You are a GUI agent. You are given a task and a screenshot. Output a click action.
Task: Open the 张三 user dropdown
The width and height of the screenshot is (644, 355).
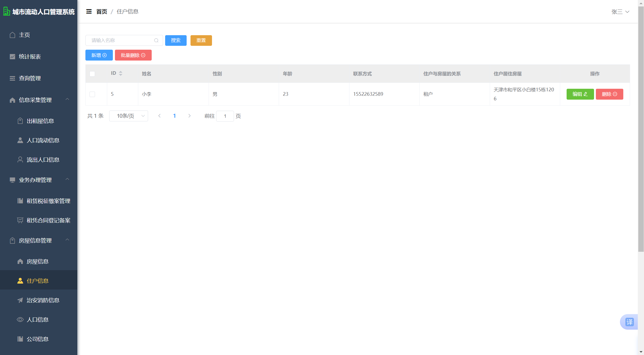click(620, 12)
